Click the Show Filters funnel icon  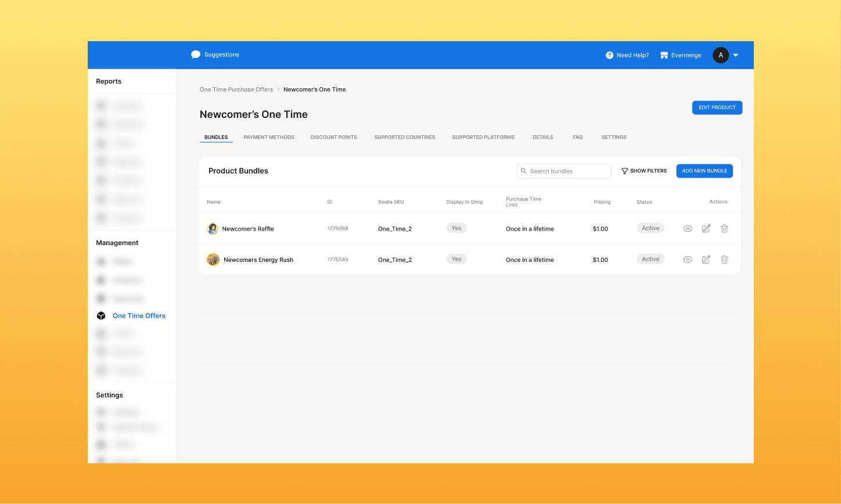[x=625, y=171]
